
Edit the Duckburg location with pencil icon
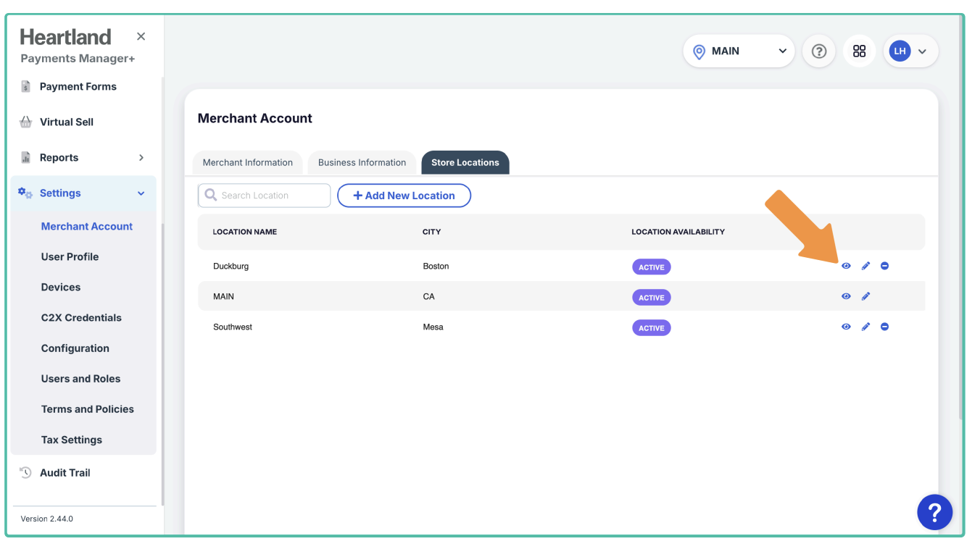pos(865,267)
